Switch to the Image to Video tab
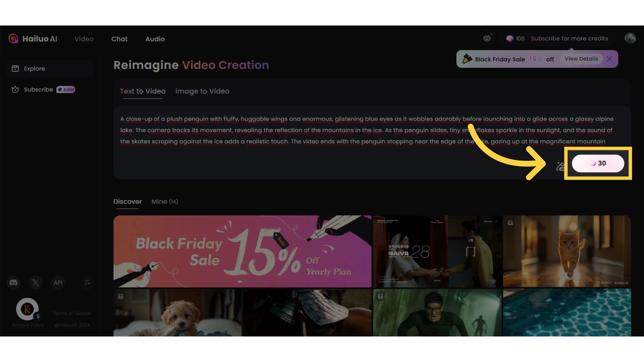644x362 pixels. [202, 91]
